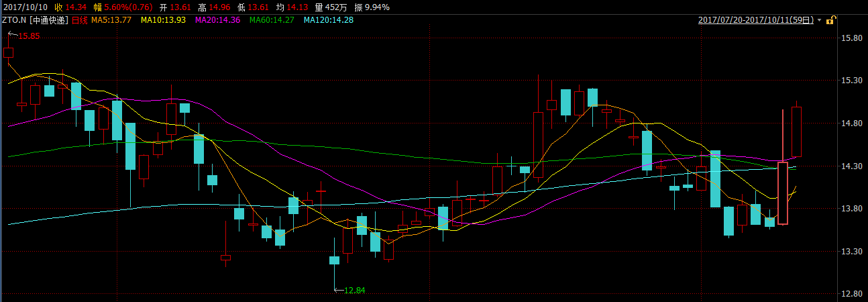This screenshot has height=302, width=868.
Task: Click the high price 高 14.96
Action: click(215, 7)
